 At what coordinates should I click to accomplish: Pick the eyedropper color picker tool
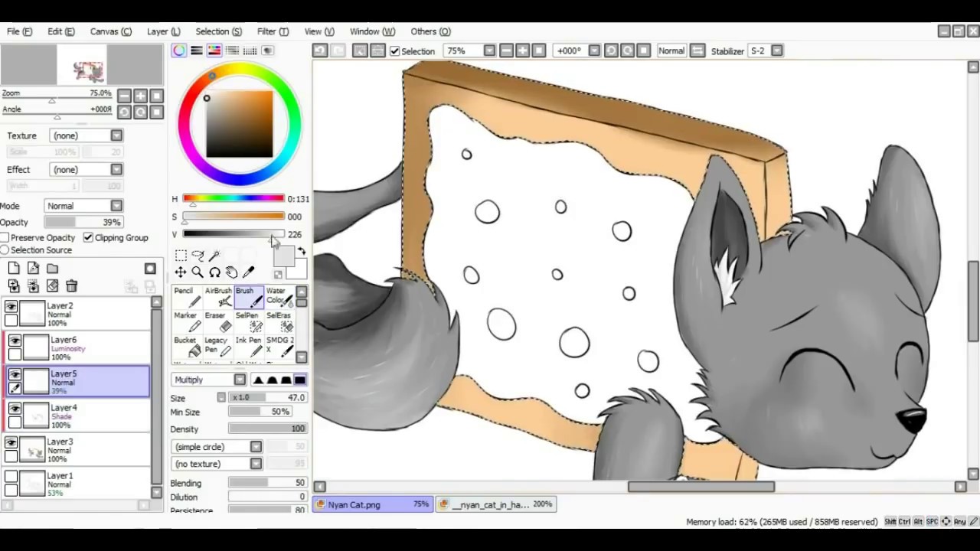click(248, 272)
